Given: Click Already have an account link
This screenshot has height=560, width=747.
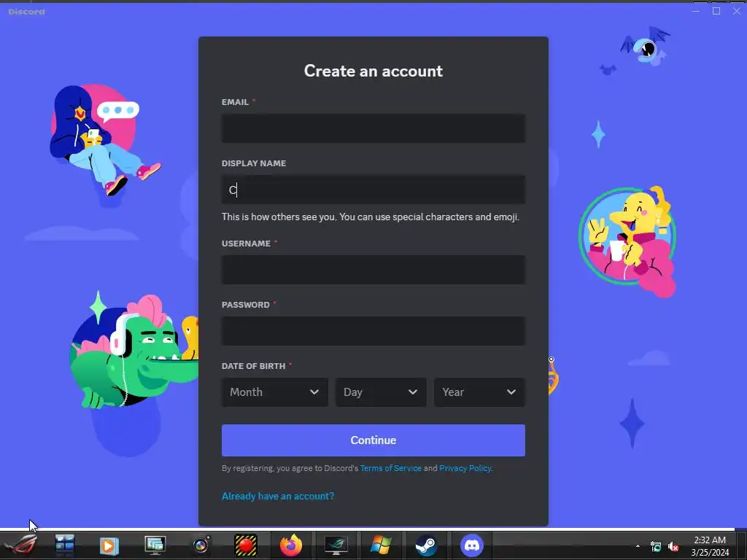Looking at the screenshot, I should point(278,496).
